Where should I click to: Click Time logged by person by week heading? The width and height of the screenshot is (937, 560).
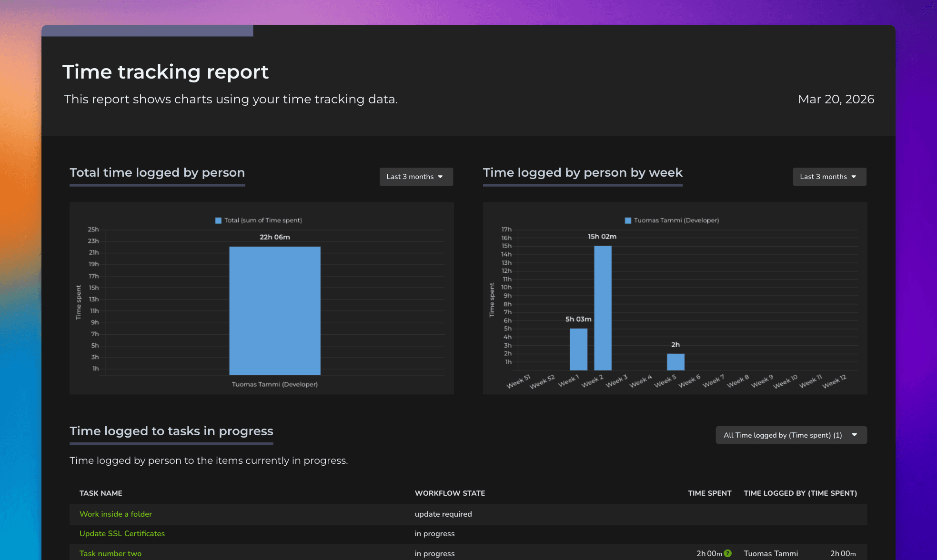click(583, 173)
